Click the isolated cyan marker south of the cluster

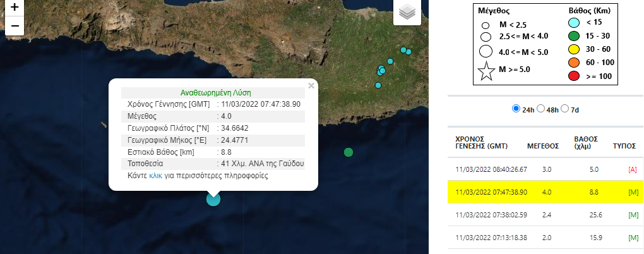click(x=378, y=85)
